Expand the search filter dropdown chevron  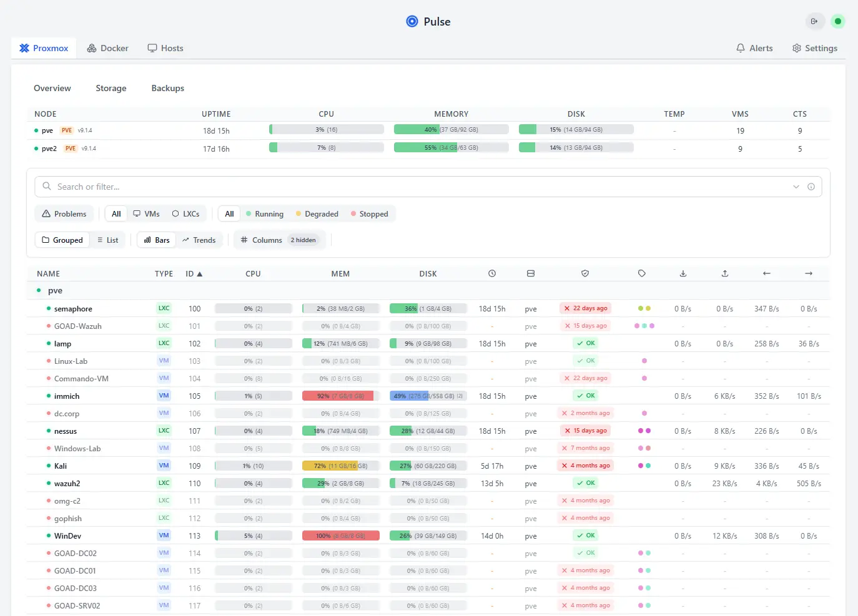pyautogui.click(x=796, y=187)
